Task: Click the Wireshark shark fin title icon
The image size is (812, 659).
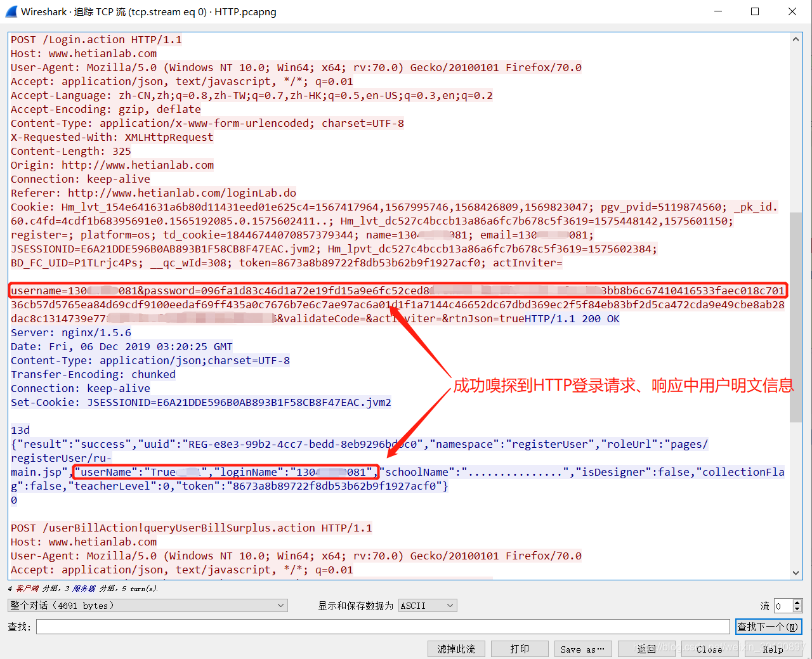Action: 11,11
